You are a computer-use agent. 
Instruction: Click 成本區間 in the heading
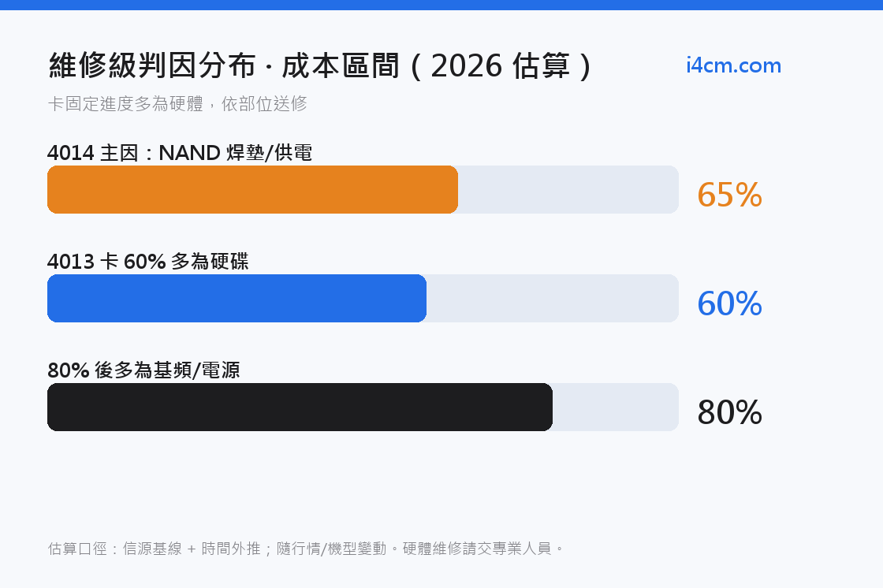click(x=340, y=65)
